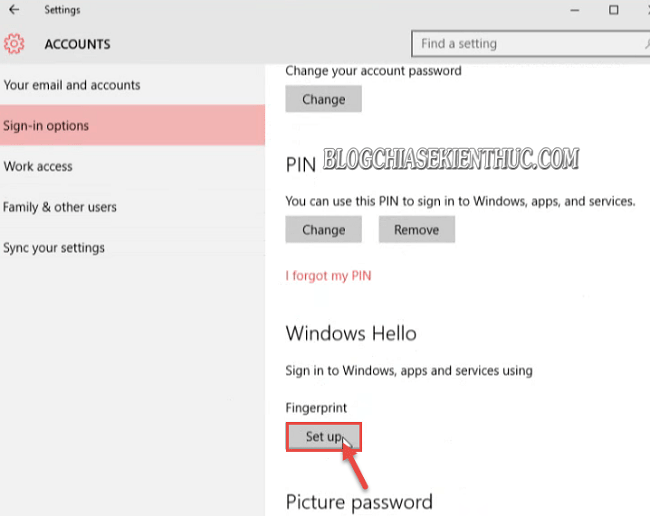Set up Fingerprint for Windows Hello
This screenshot has height=516, width=650.
coord(323,436)
